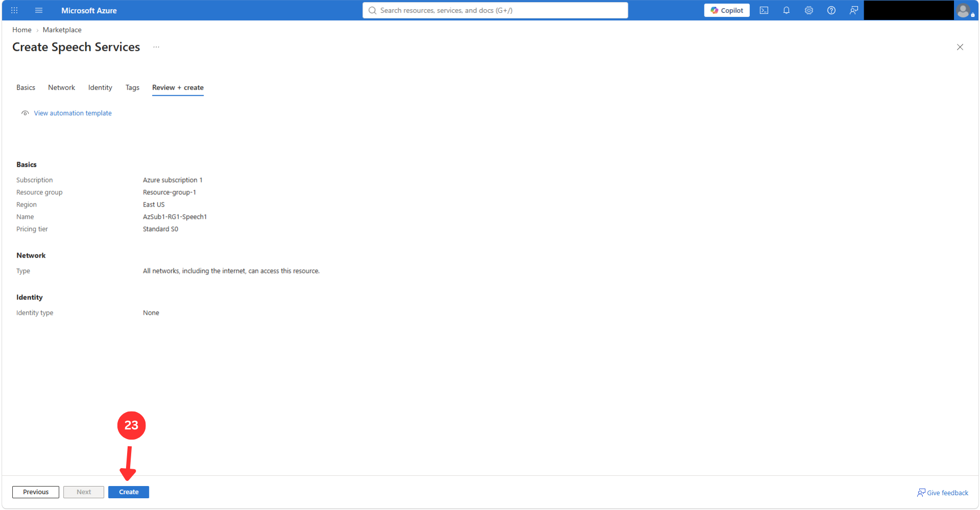The image size is (980, 510).
Task: Go to Home breadcrumb
Action: point(22,30)
